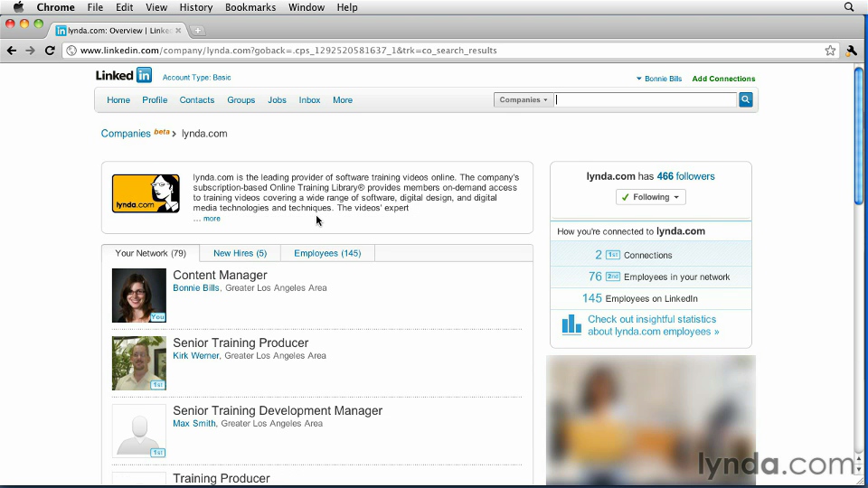Screen dimensions: 868x488
Task: Open Bonnie Bills profile photo
Action: click(x=139, y=296)
